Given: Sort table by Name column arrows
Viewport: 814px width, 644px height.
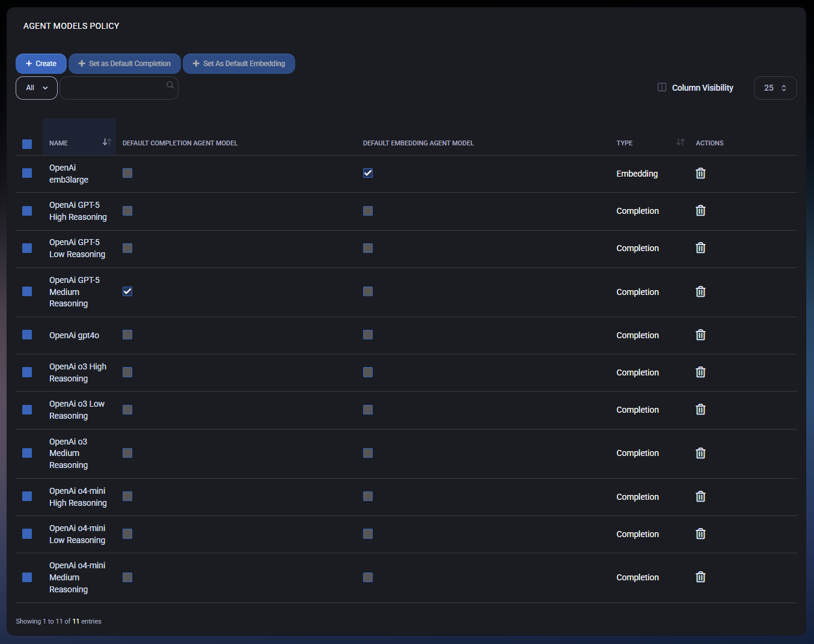Looking at the screenshot, I should [106, 142].
